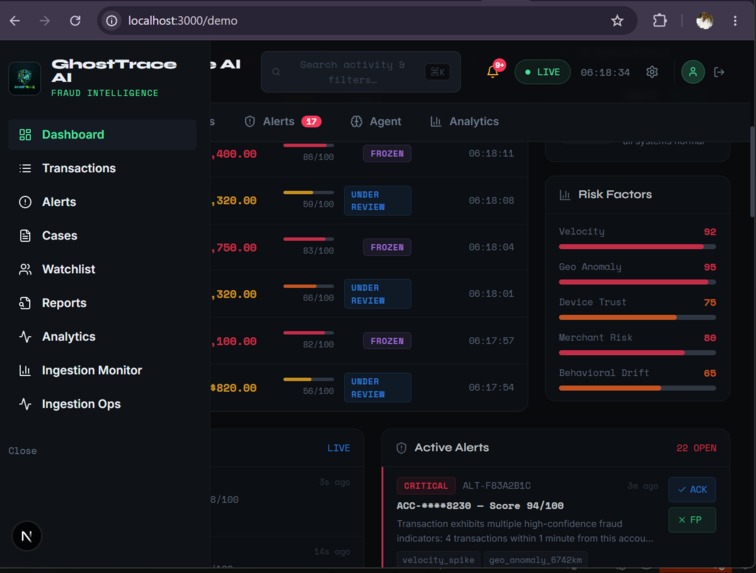
Task: Click the sidebar Analytics pulse icon
Action: [25, 337]
